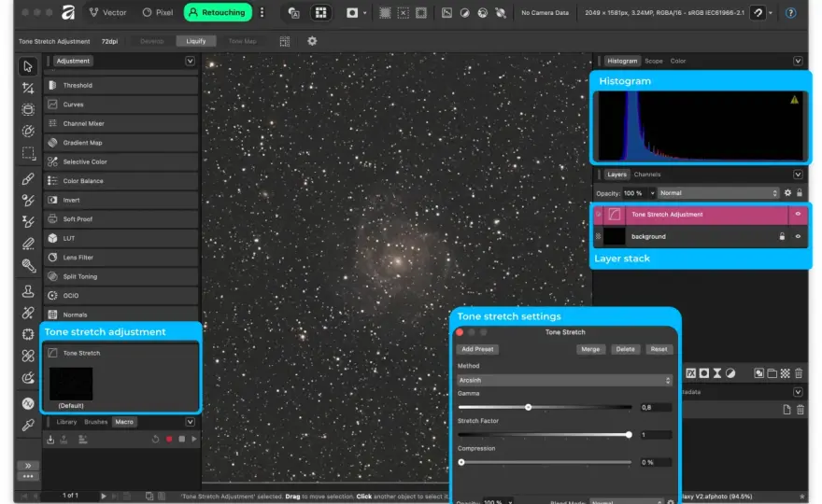Click the Retouching studio button
The image size is (822, 504).
click(218, 12)
